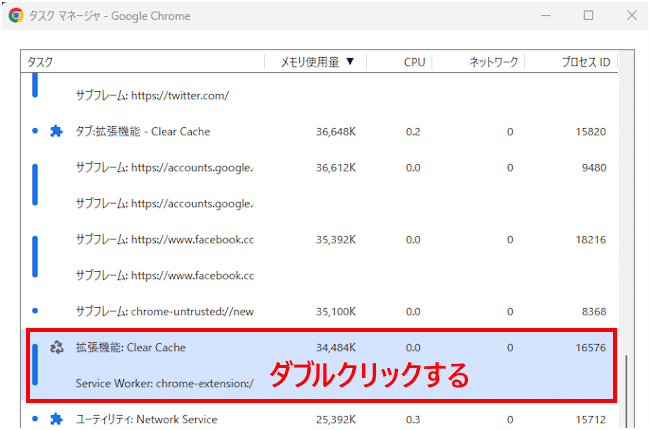This screenshot has height=430, width=650.
Task: Close the タスク マネージャ window
Action: (632, 16)
